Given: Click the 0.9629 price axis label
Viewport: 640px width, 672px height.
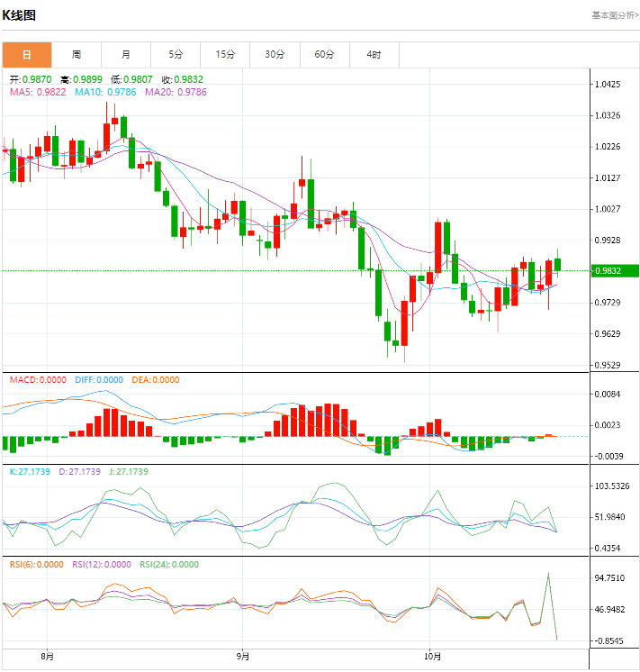Looking at the screenshot, I should click(608, 334).
